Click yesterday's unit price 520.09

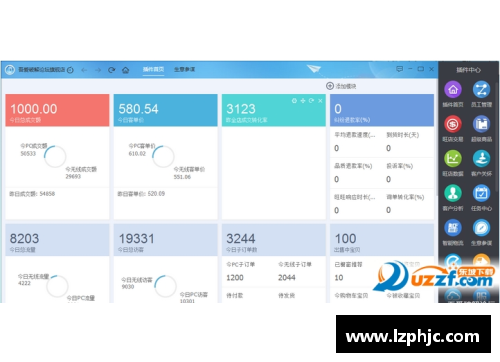click(x=156, y=194)
